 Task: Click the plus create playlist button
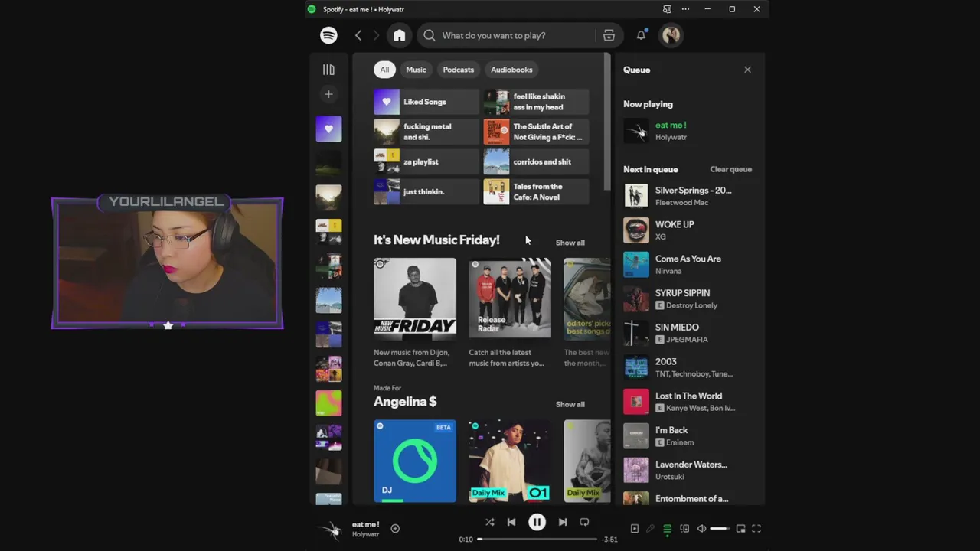[x=328, y=94]
